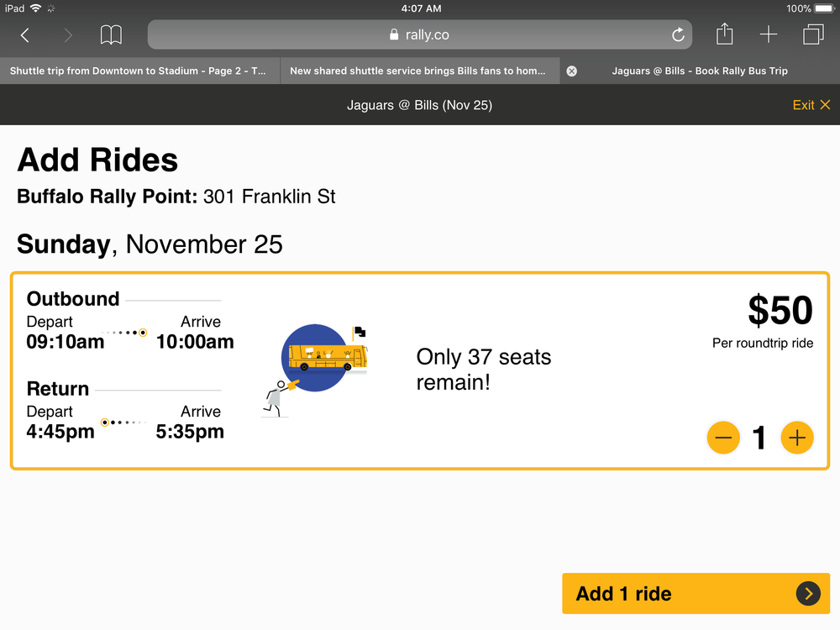
Task: Click the arrow on Add 1 ride
Action: (808, 594)
